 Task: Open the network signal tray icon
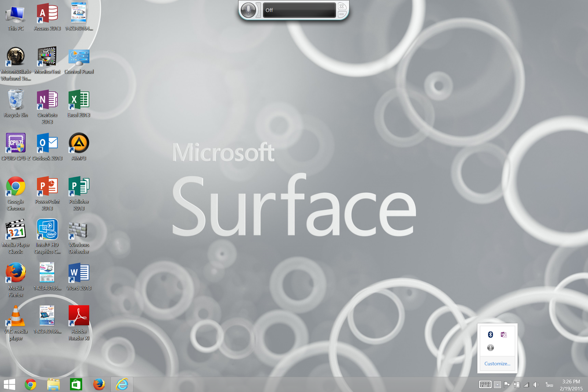pos(526,385)
